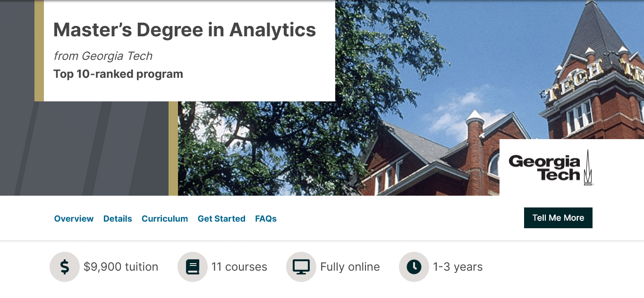Select Overview in the navigation
Screen dimensions: 644x298
[74, 218]
